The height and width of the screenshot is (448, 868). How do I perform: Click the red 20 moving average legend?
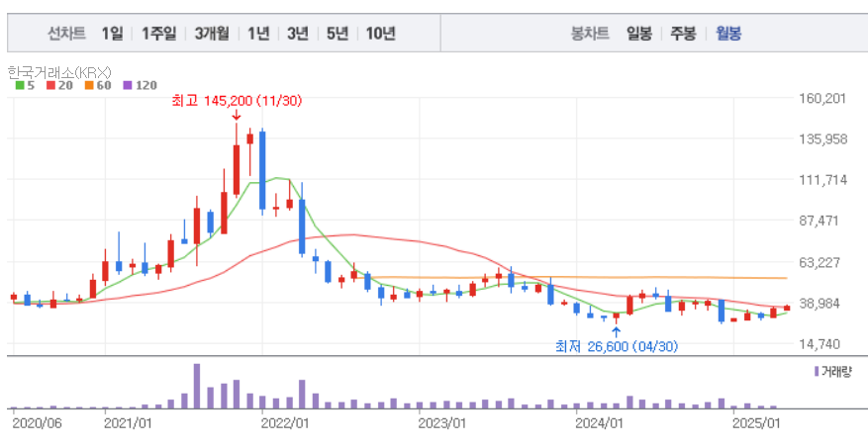point(58,86)
